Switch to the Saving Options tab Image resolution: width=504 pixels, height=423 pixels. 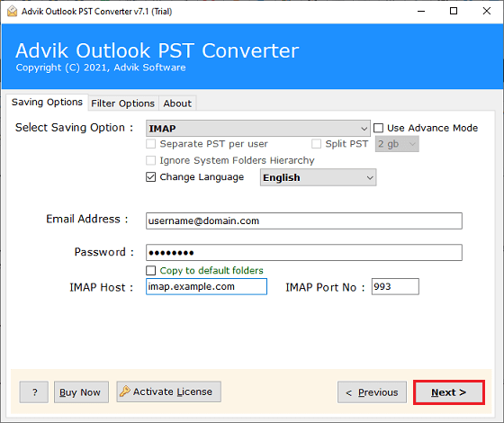point(47,103)
